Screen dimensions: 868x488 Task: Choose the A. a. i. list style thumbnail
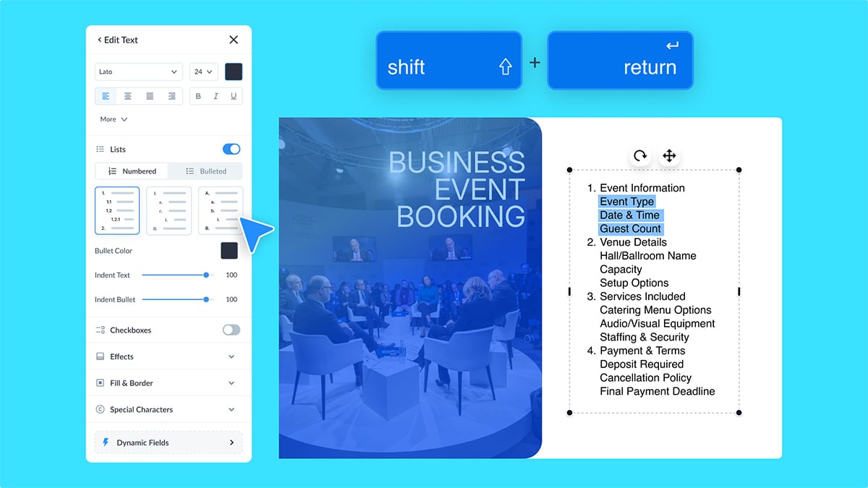tap(221, 211)
